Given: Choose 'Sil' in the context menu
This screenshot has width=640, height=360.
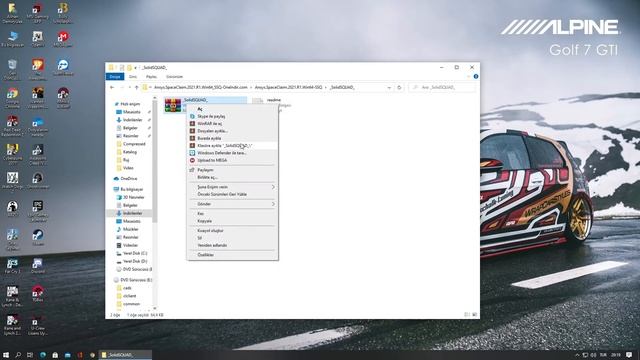Looking at the screenshot, I should 233,238.
